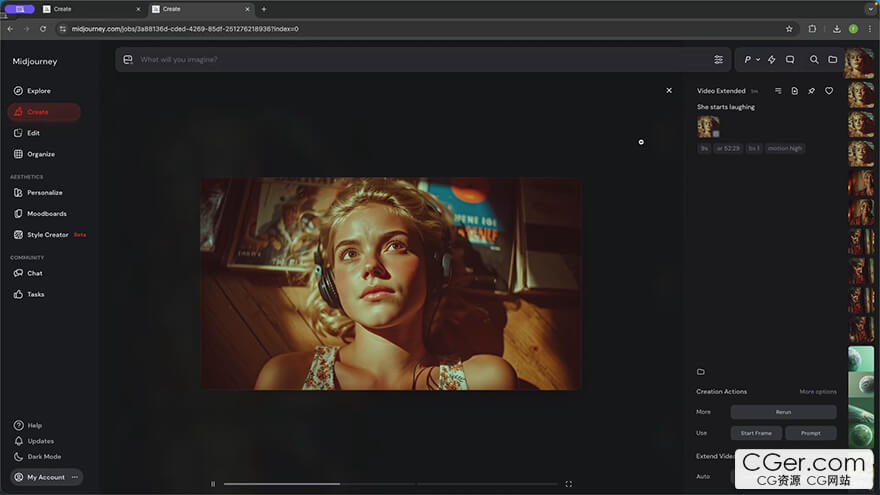Open the search magnifier icon

click(814, 60)
